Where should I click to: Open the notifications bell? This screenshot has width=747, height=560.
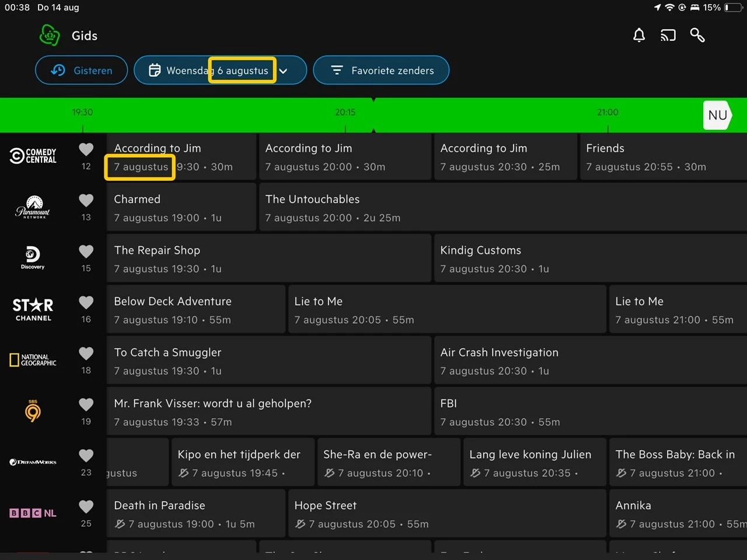point(639,36)
